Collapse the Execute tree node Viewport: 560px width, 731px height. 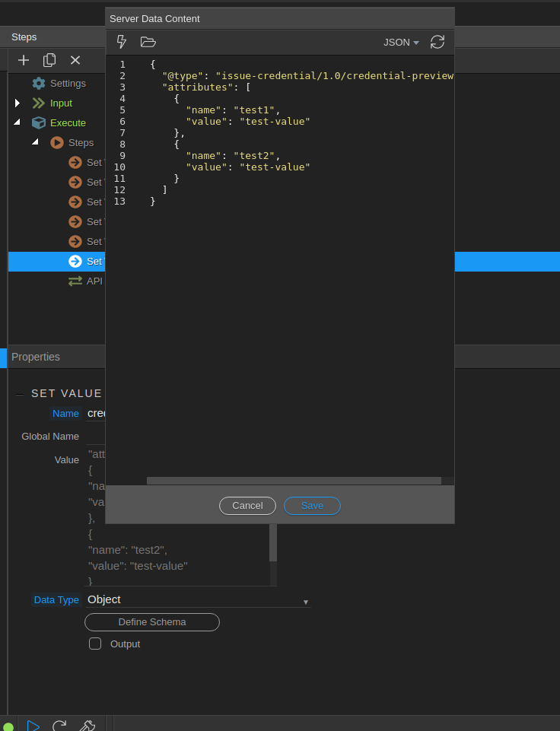tap(17, 122)
